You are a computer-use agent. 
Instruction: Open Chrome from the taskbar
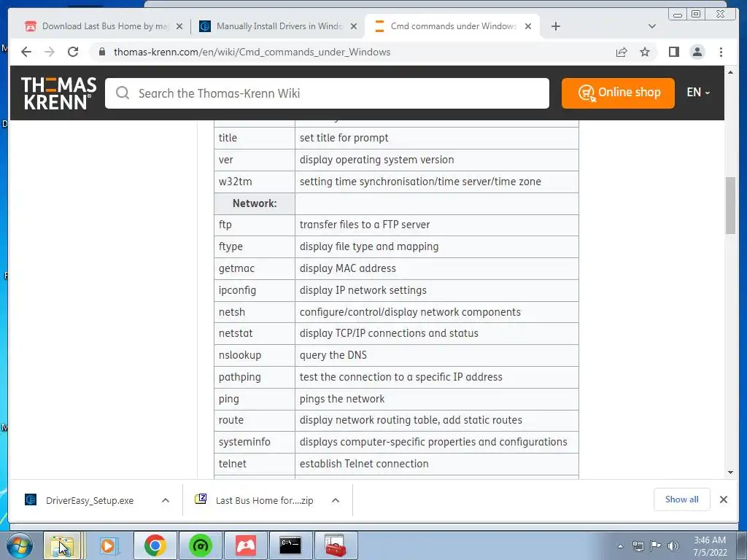click(155, 545)
